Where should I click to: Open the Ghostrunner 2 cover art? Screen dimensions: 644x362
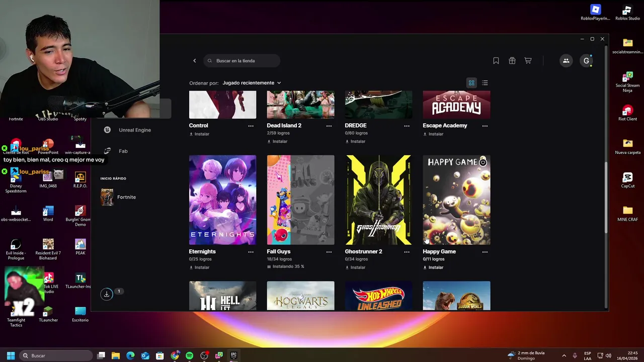[378, 200]
